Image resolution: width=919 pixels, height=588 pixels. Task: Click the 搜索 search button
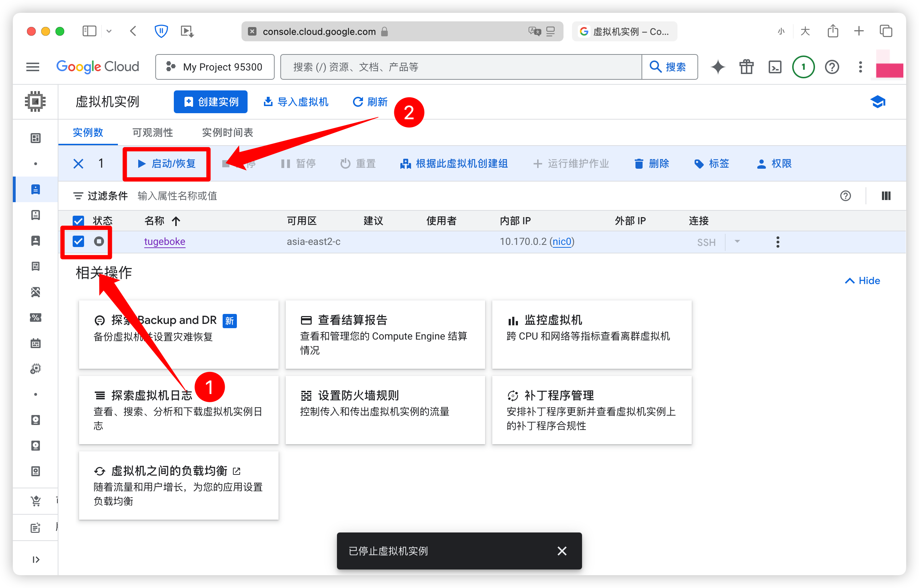pos(669,67)
